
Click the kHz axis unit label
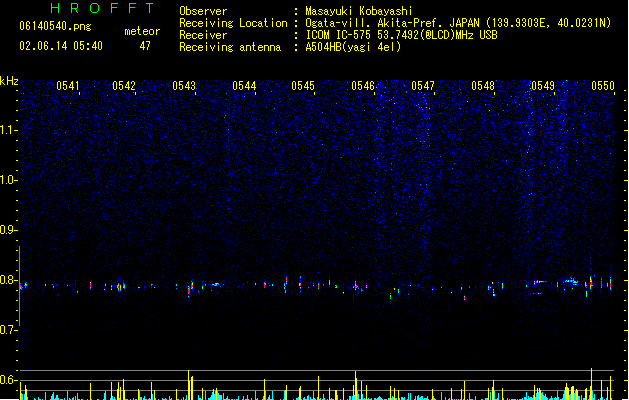(9, 81)
